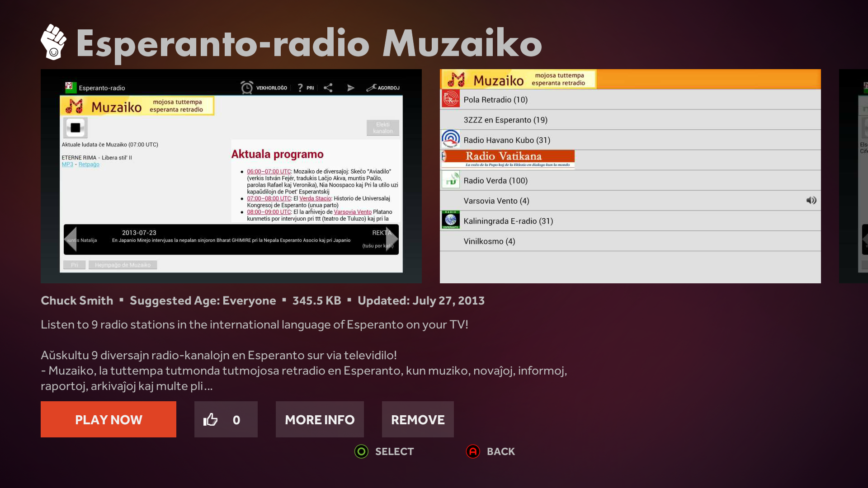This screenshot has width=868, height=488.
Task: Click the Muzaiko logo in the station list header
Action: (x=519, y=80)
